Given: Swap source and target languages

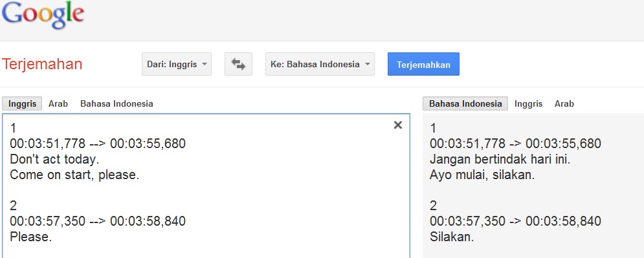Looking at the screenshot, I should click(x=238, y=64).
